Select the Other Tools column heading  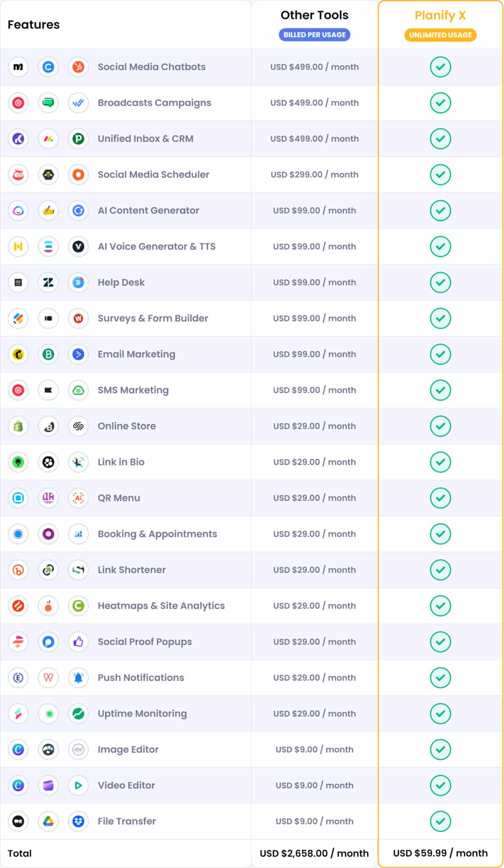pyautogui.click(x=314, y=15)
